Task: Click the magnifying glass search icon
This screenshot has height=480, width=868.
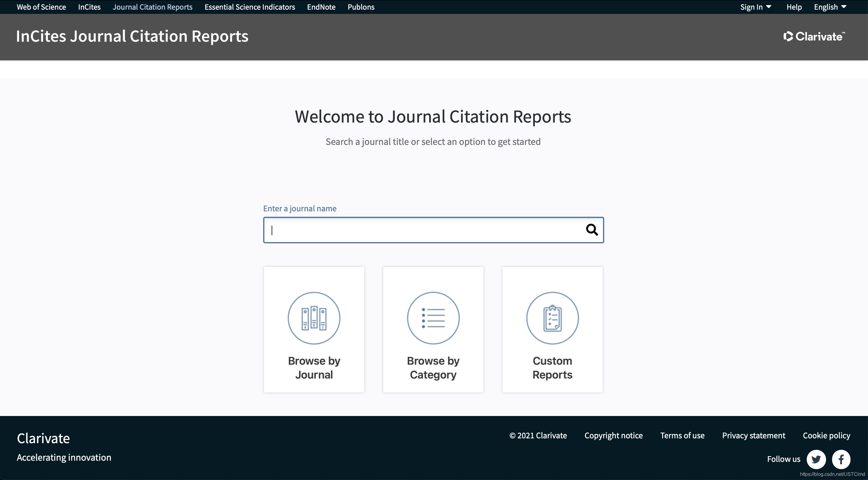Action: (592, 230)
